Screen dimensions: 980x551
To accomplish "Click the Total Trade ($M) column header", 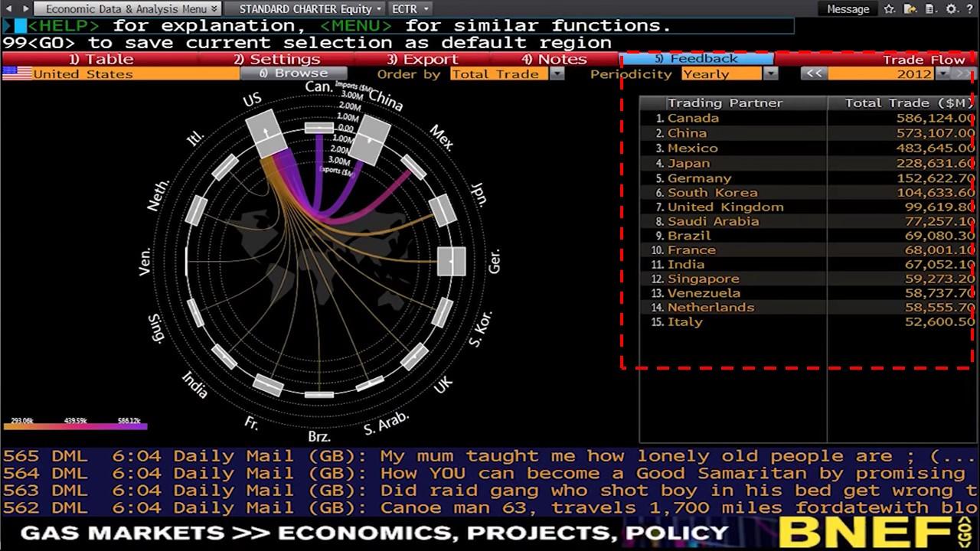I will coord(902,103).
